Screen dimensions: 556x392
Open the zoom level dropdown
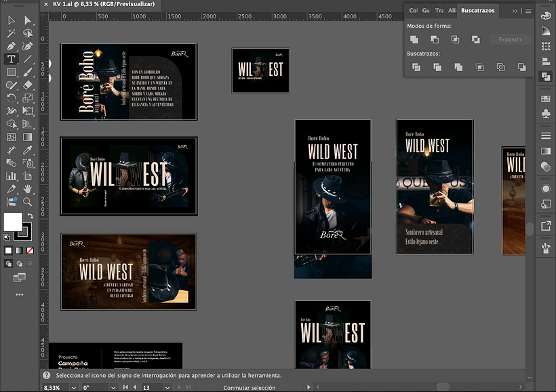[x=73, y=388]
